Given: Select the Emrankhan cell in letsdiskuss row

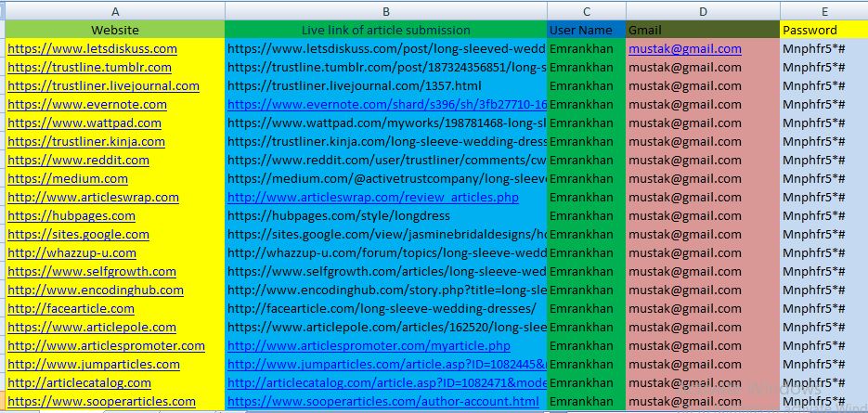Looking at the screenshot, I should point(587,48).
